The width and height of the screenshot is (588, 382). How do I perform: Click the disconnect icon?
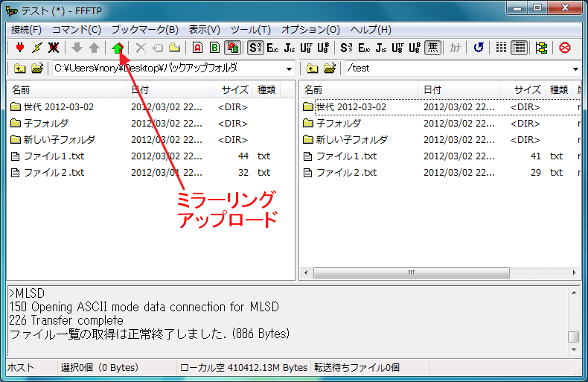click(x=54, y=48)
